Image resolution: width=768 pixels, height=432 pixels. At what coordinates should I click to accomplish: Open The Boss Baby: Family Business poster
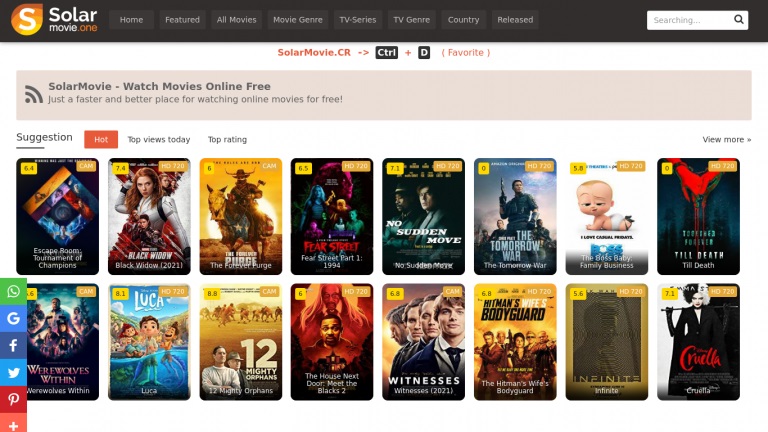(606, 216)
